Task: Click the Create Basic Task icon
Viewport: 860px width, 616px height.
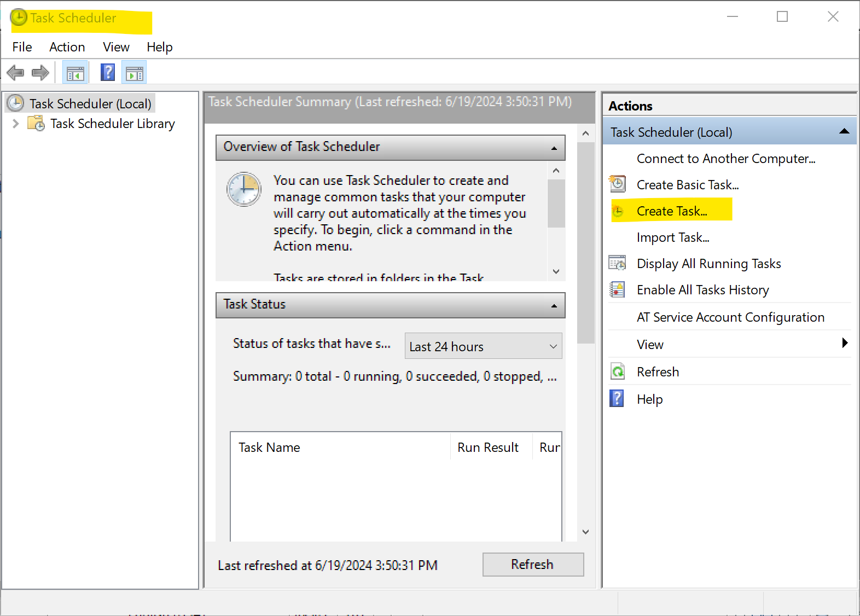Action: click(x=617, y=184)
